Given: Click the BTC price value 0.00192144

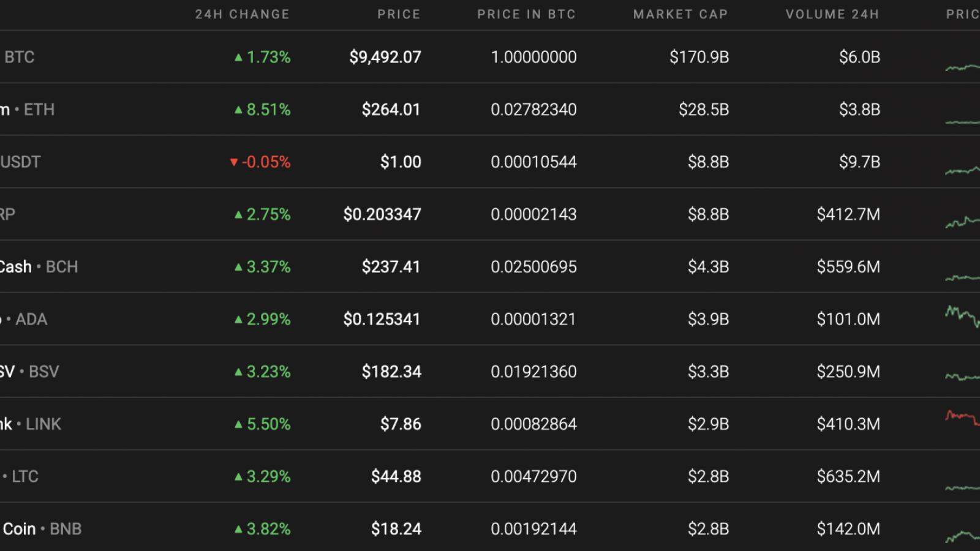Looking at the screenshot, I should click(x=533, y=529).
